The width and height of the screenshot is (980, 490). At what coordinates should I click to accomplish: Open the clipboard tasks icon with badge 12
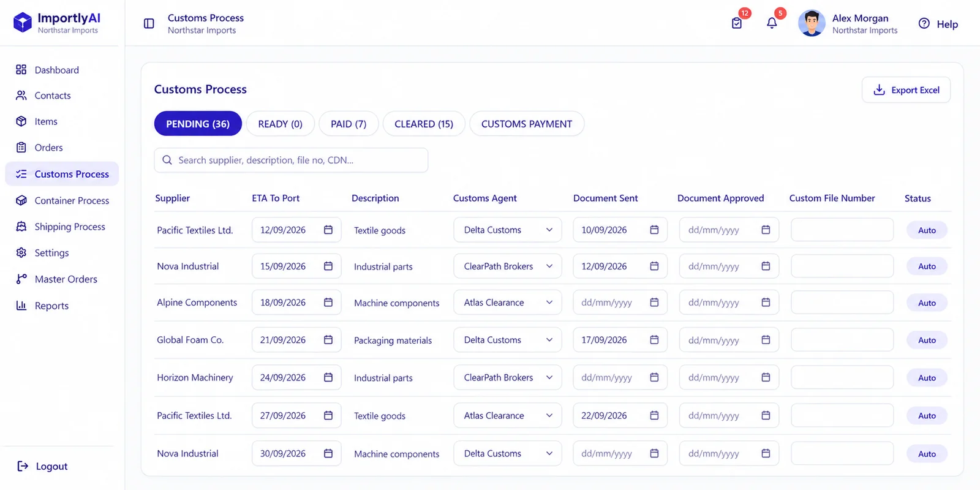click(x=737, y=23)
